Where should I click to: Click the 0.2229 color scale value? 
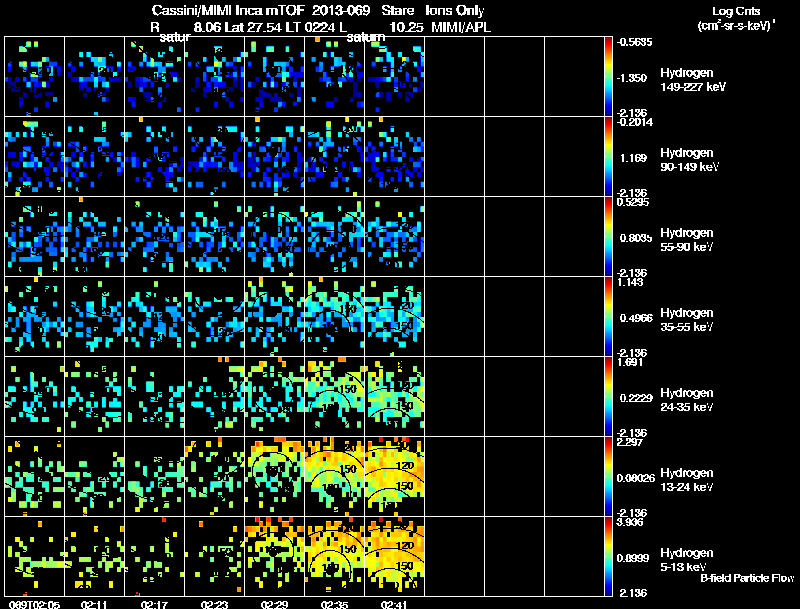click(x=636, y=398)
